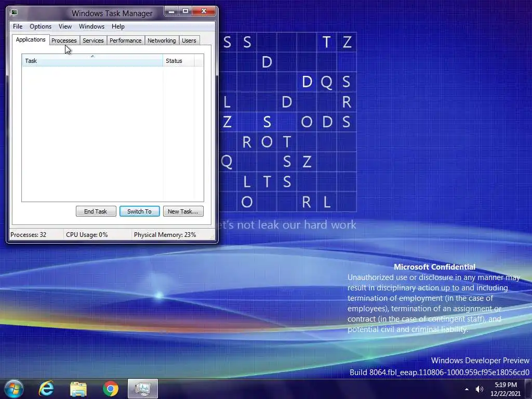Open the View menu
The height and width of the screenshot is (399, 532).
[65, 26]
